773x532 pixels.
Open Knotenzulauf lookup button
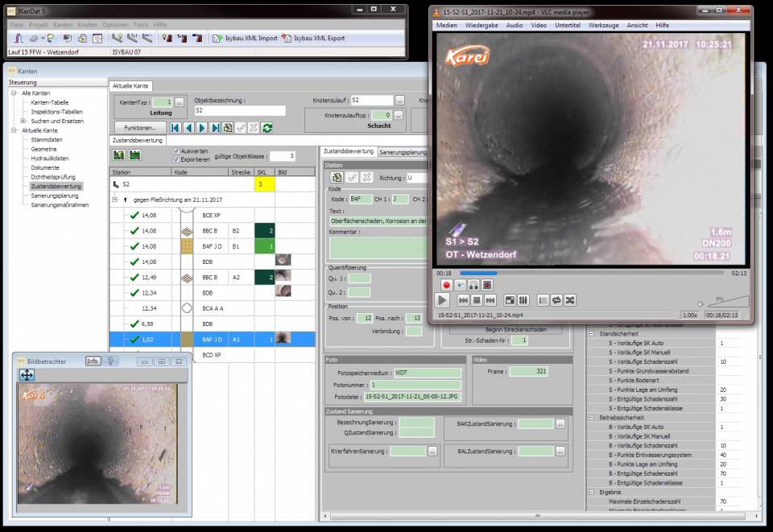[x=400, y=100]
